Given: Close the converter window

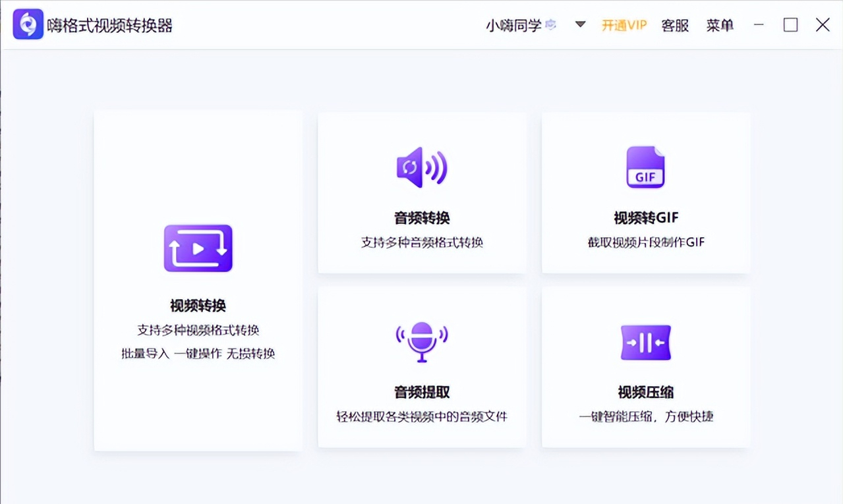Looking at the screenshot, I should [x=823, y=25].
